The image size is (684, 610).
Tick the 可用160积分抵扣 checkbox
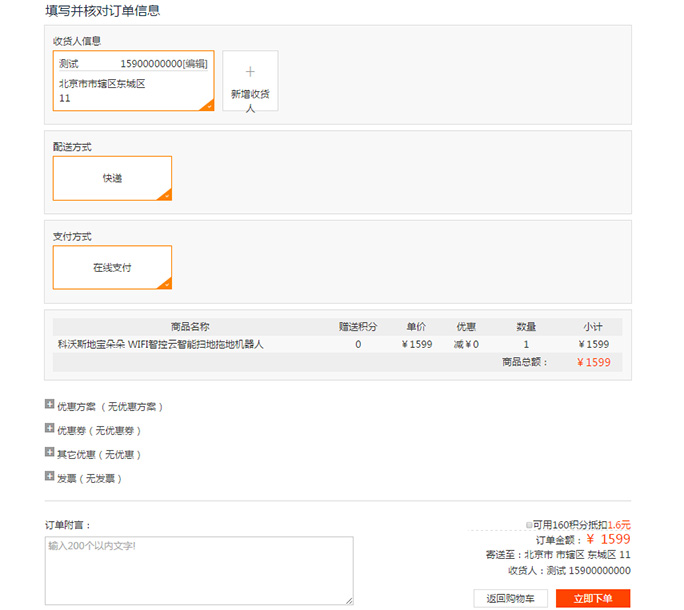[529, 525]
